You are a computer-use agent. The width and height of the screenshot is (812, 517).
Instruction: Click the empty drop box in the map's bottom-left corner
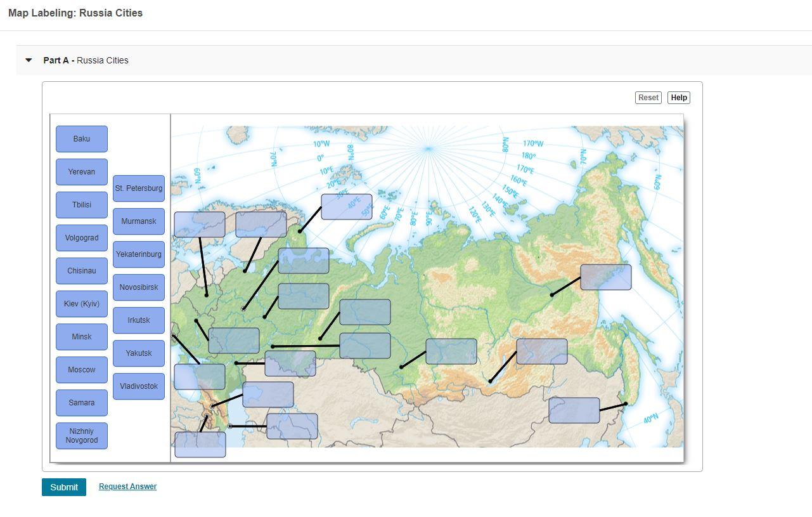200,445
